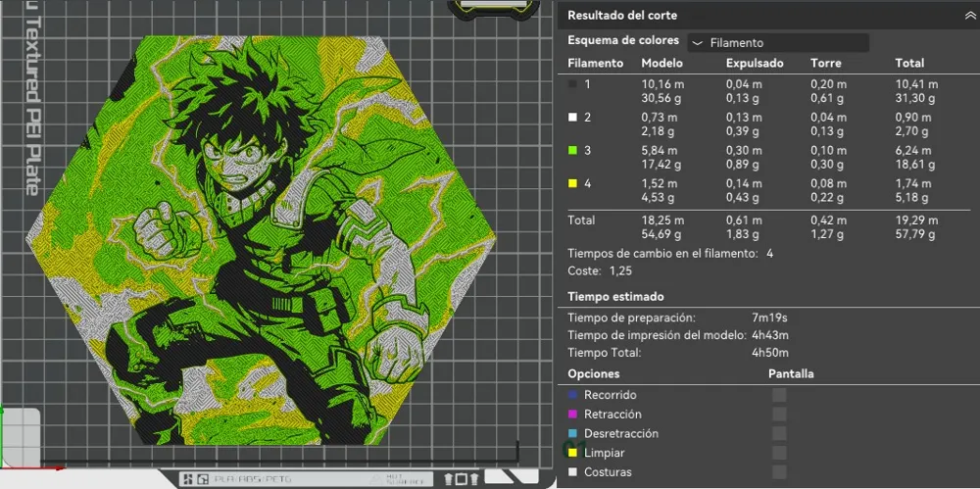Enable the Costuras display checkbox
The width and height of the screenshot is (980, 489).
click(x=779, y=472)
